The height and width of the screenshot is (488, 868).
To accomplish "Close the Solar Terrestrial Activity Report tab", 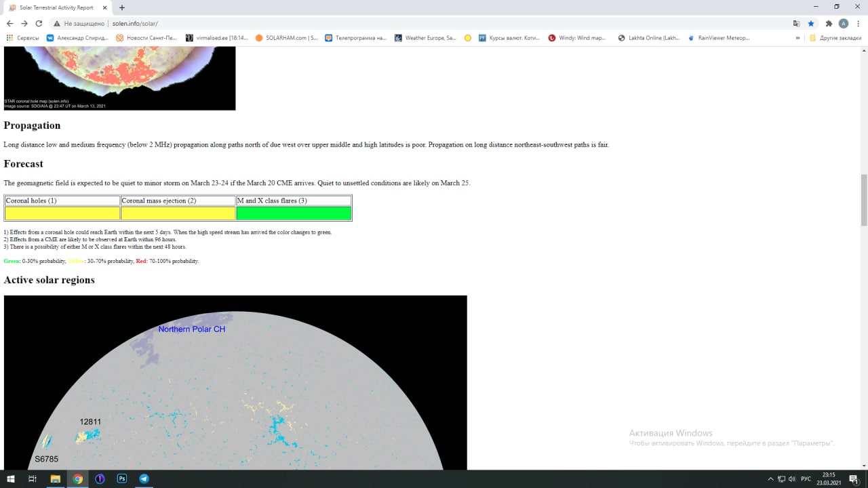I will pyautogui.click(x=106, y=7).
